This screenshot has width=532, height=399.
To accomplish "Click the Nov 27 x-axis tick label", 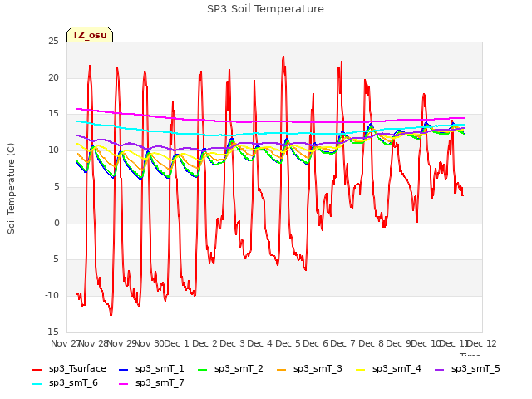I will (65, 343).
